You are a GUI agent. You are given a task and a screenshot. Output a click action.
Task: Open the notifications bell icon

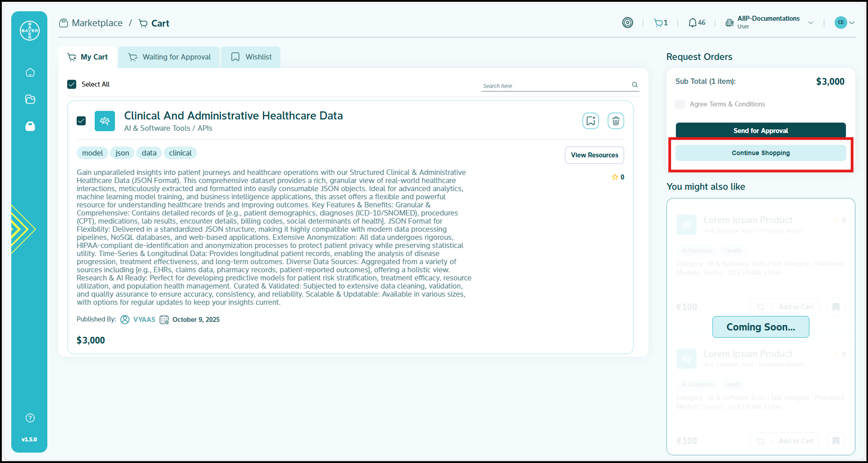pyautogui.click(x=693, y=23)
